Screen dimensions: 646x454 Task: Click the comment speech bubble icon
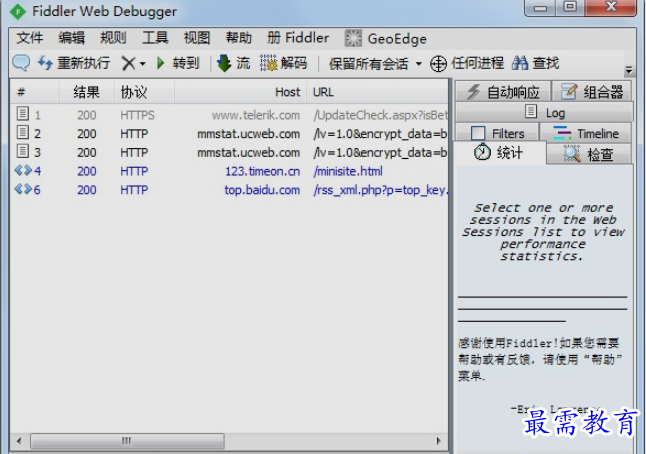click(21, 63)
